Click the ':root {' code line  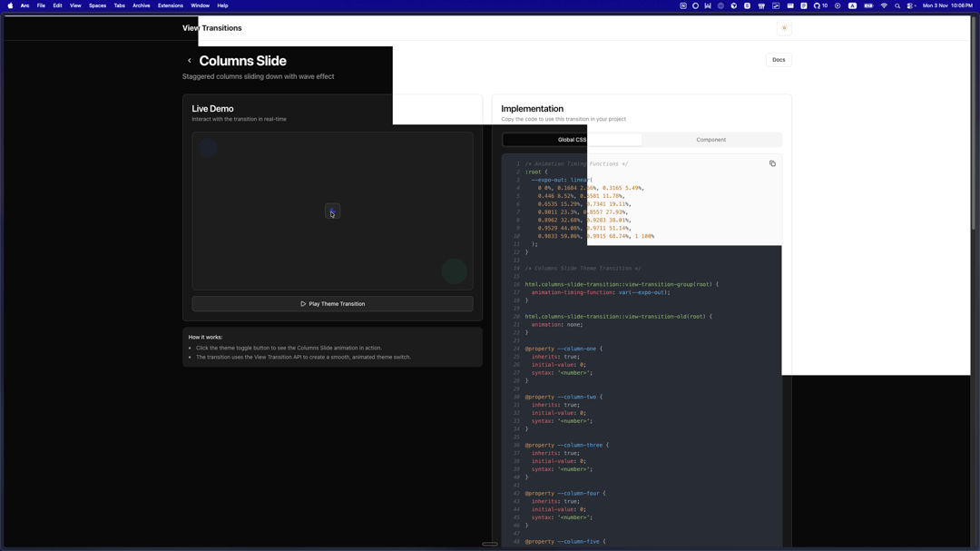click(x=535, y=172)
